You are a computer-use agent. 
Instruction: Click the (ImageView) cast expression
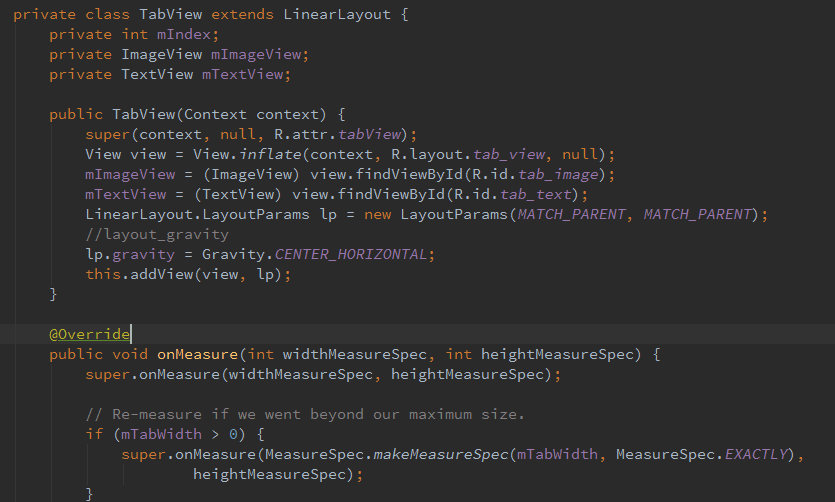pyautogui.click(x=251, y=175)
